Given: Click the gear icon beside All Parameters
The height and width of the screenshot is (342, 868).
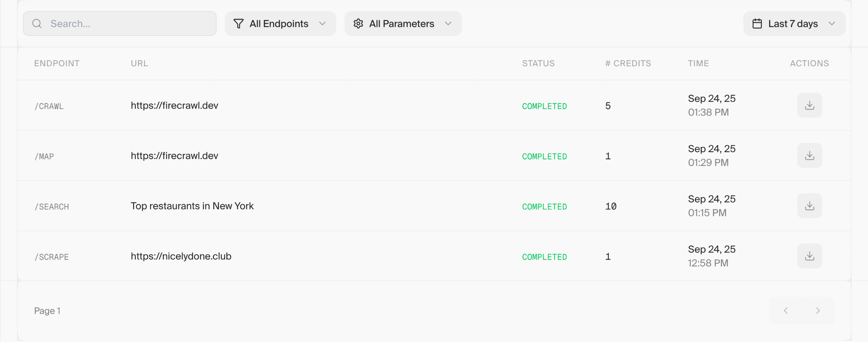Looking at the screenshot, I should pos(358,23).
